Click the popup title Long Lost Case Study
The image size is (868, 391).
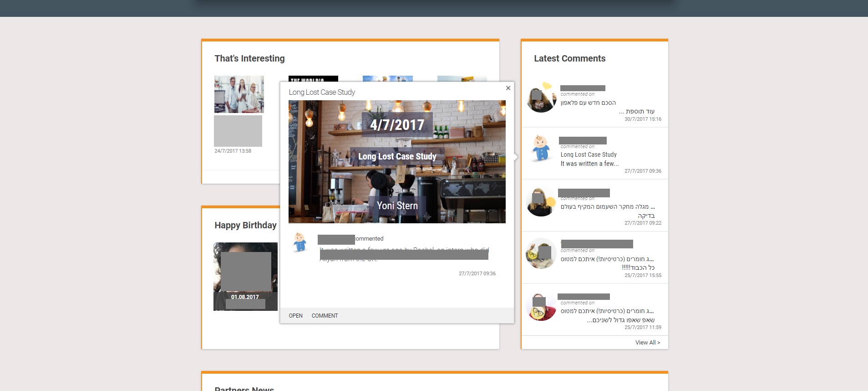[x=322, y=92]
